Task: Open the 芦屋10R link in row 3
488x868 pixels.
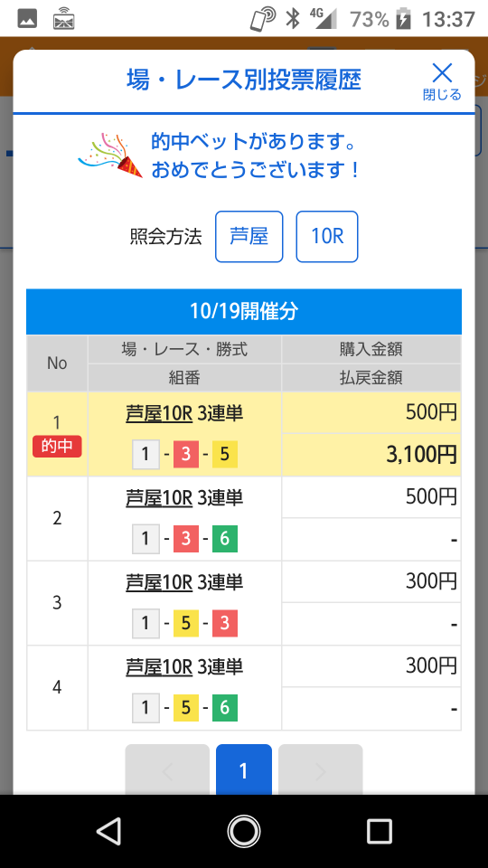Action: [159, 581]
